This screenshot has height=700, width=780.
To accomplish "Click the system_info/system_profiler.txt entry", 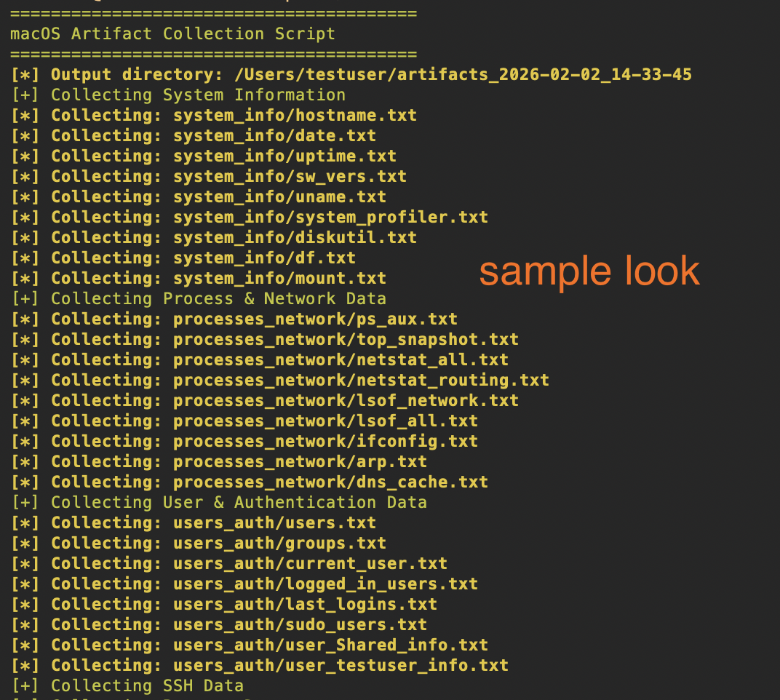I will (x=330, y=218).
